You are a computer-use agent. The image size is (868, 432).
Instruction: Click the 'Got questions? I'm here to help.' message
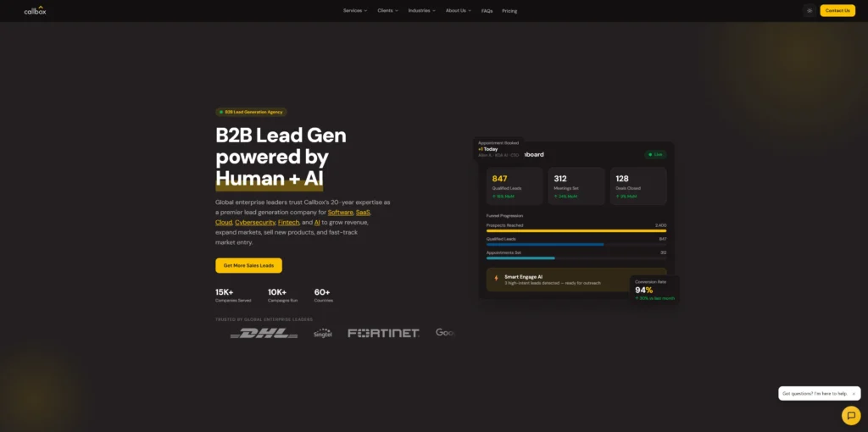815,394
